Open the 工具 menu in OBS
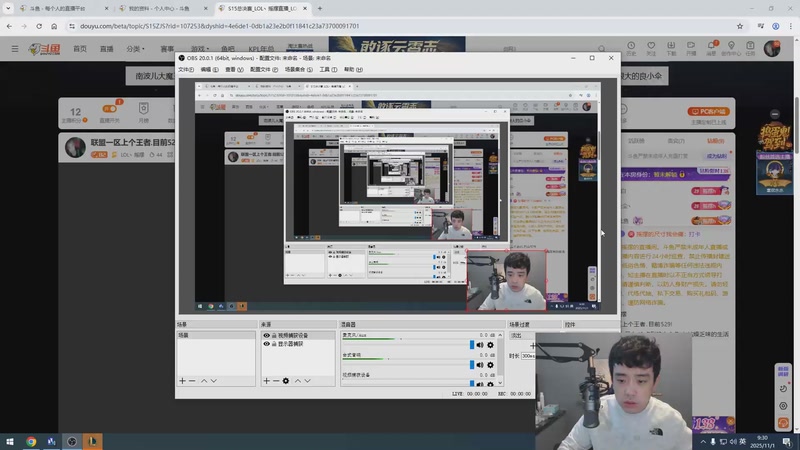Viewport: 800px width, 450px height. (x=328, y=69)
